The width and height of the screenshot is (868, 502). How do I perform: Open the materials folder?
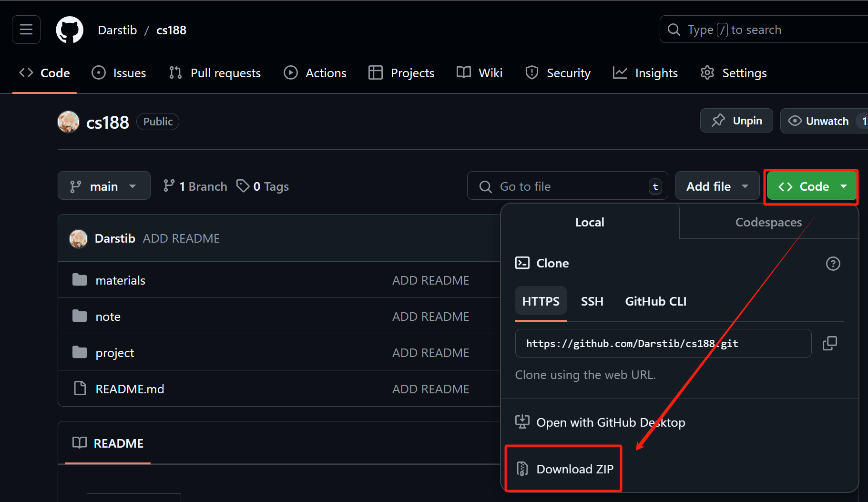tap(120, 280)
